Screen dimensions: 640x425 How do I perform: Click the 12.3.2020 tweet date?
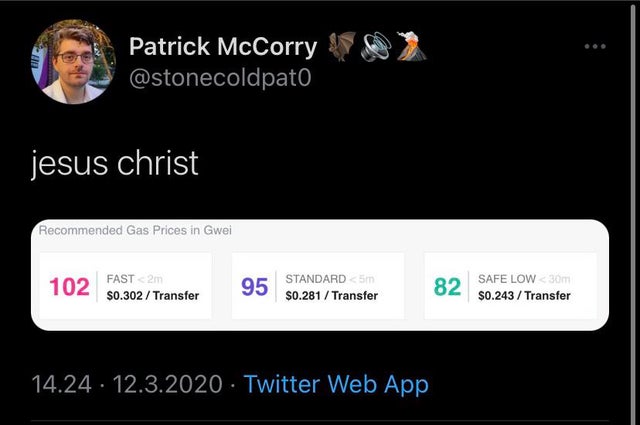point(167,384)
